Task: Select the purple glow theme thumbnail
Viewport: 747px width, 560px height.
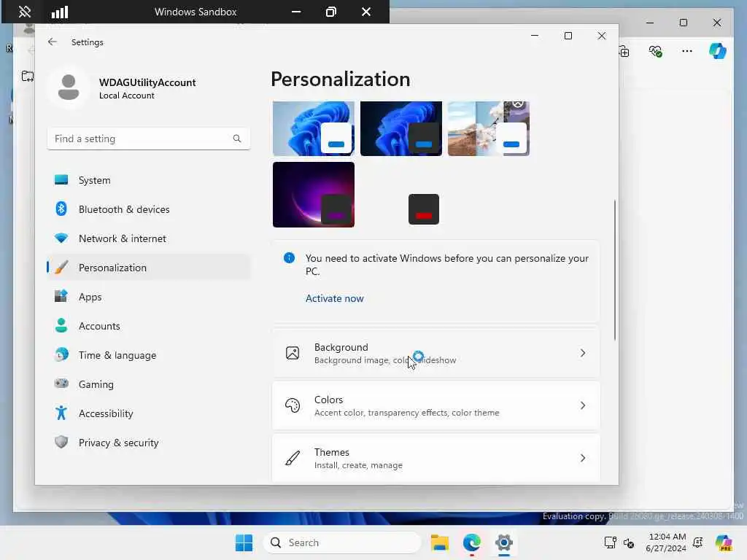Action: 314,195
